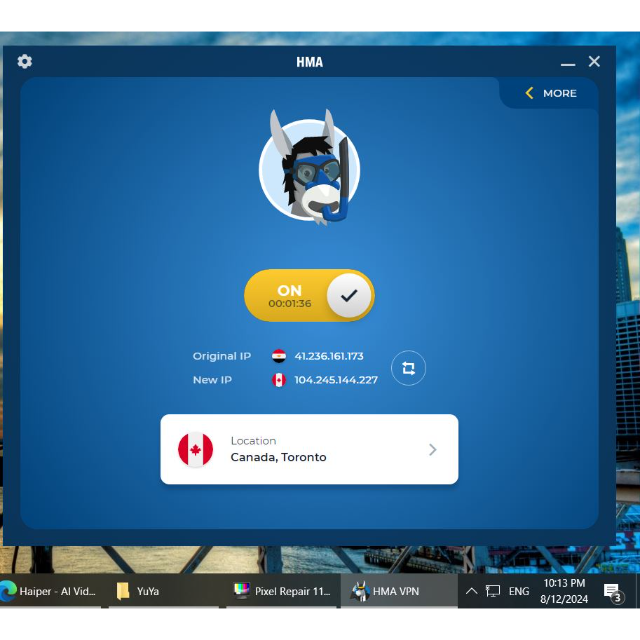Click the ENG language indicator
This screenshot has width=640, height=640.
click(x=519, y=591)
